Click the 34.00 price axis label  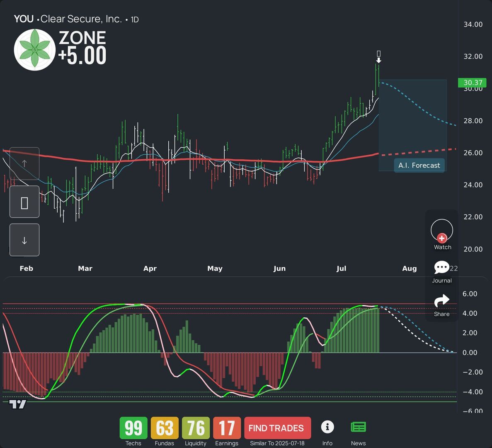[x=473, y=24]
